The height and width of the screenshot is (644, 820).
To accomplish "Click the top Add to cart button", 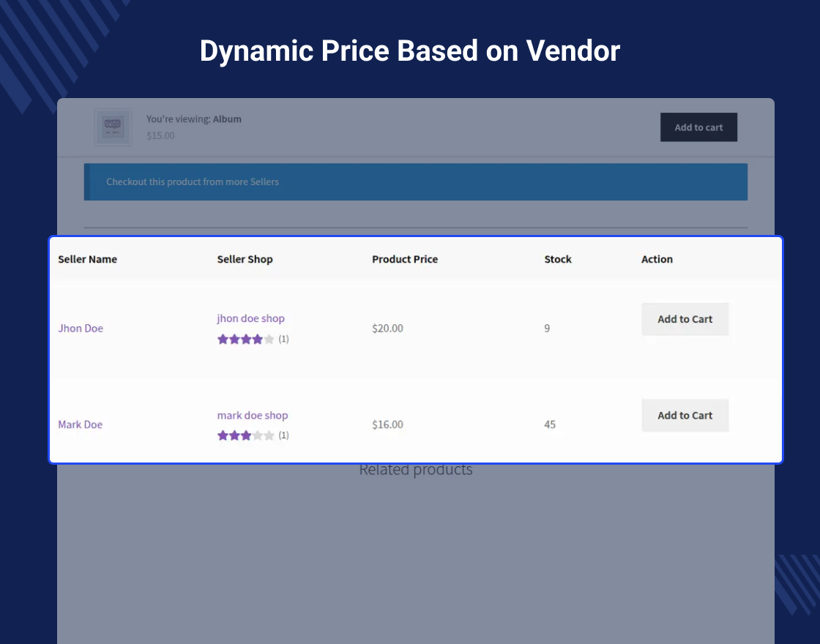I will click(698, 127).
